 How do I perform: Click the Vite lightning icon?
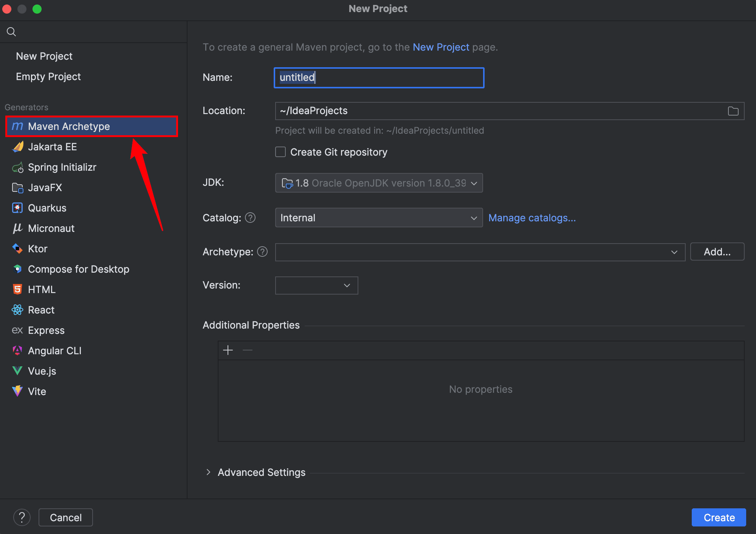tap(17, 391)
